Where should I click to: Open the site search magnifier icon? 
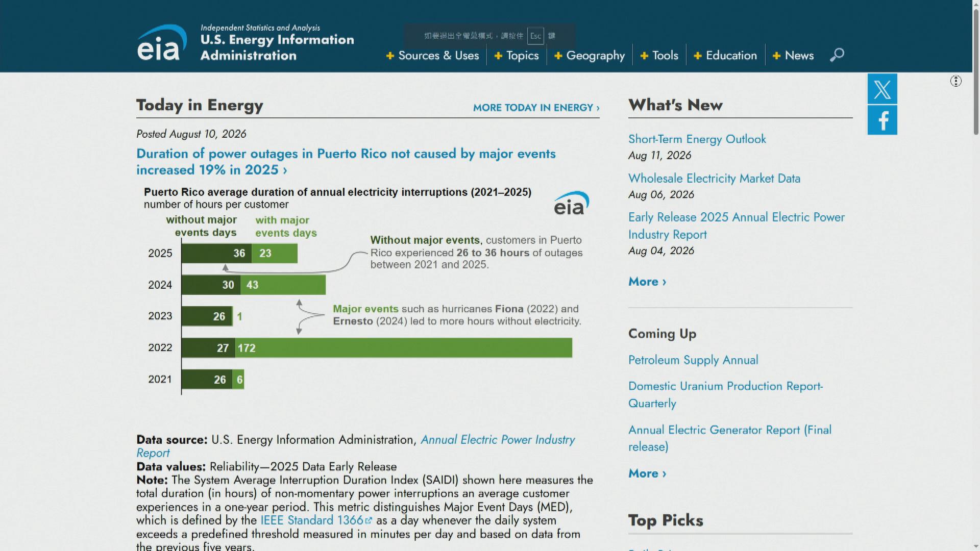tap(837, 55)
